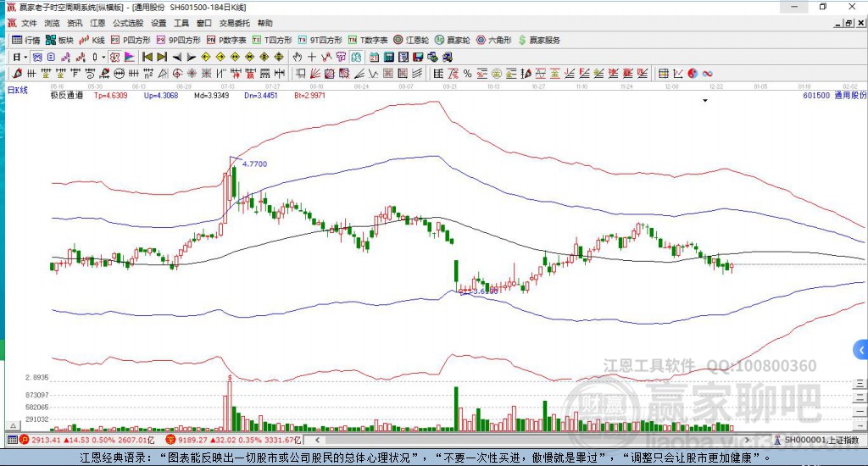The height and width of the screenshot is (466, 868).
Task: Click the save floppy disk icon
Action: pos(418,57)
